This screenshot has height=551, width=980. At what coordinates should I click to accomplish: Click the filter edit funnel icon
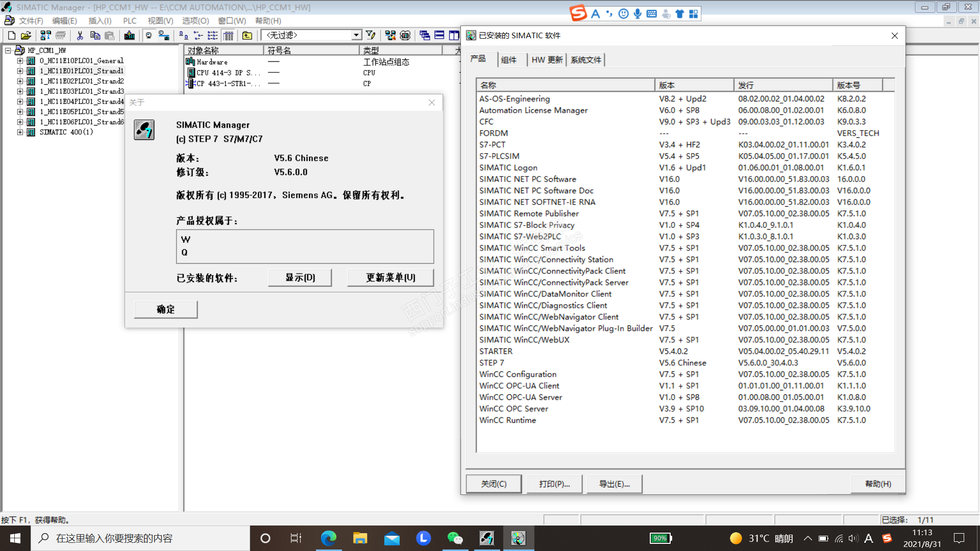pos(371,35)
